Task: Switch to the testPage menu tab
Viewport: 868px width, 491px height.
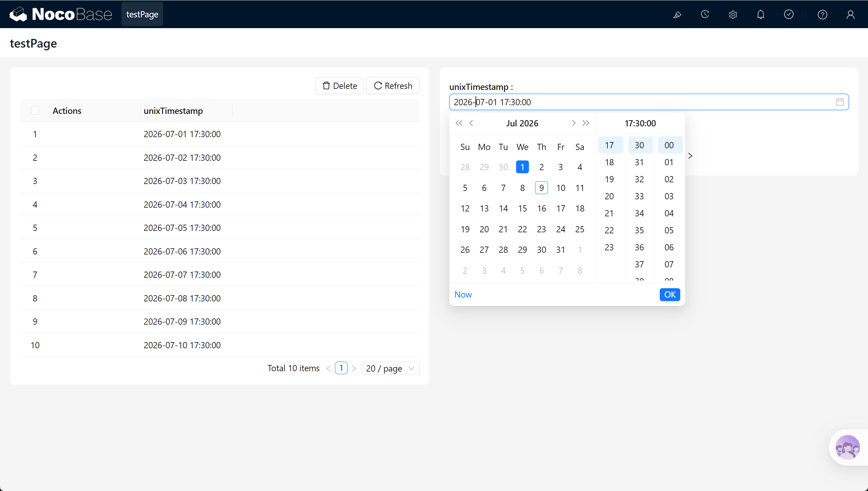Action: (x=142, y=14)
